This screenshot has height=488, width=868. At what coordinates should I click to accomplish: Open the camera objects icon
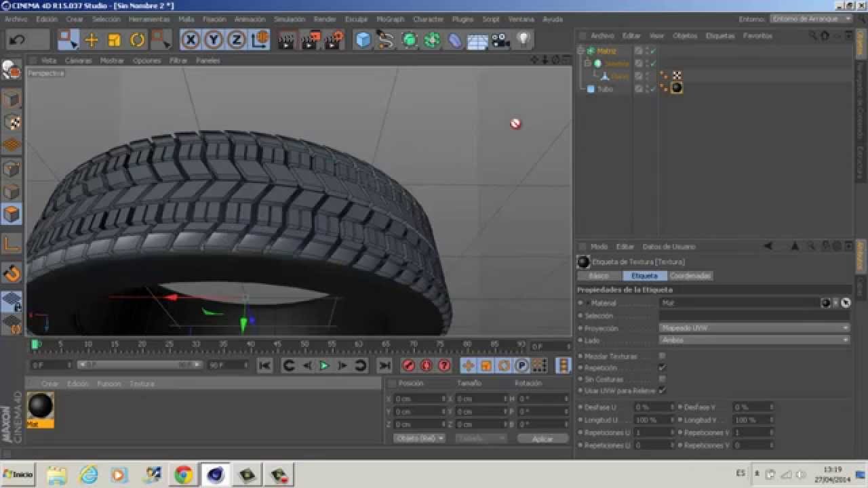500,40
